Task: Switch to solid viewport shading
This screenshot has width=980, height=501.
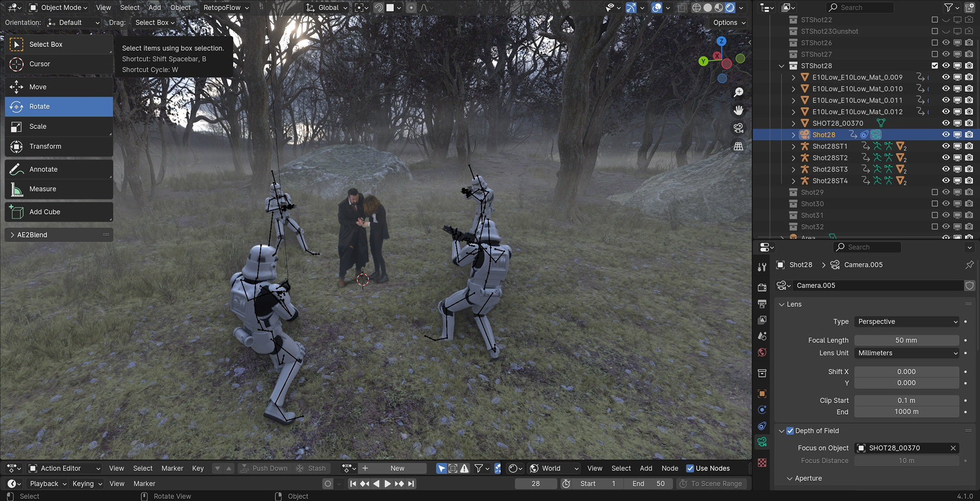Action: [707, 8]
